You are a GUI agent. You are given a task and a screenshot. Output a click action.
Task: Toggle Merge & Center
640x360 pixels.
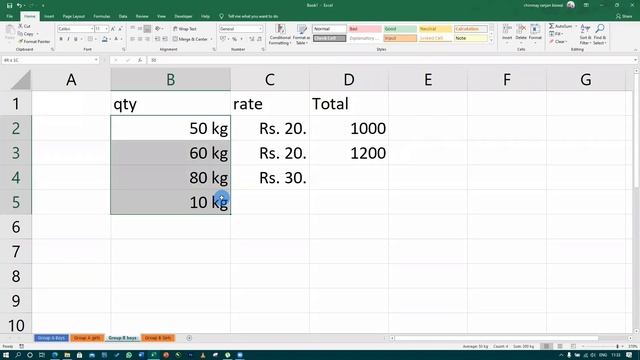[x=190, y=39]
